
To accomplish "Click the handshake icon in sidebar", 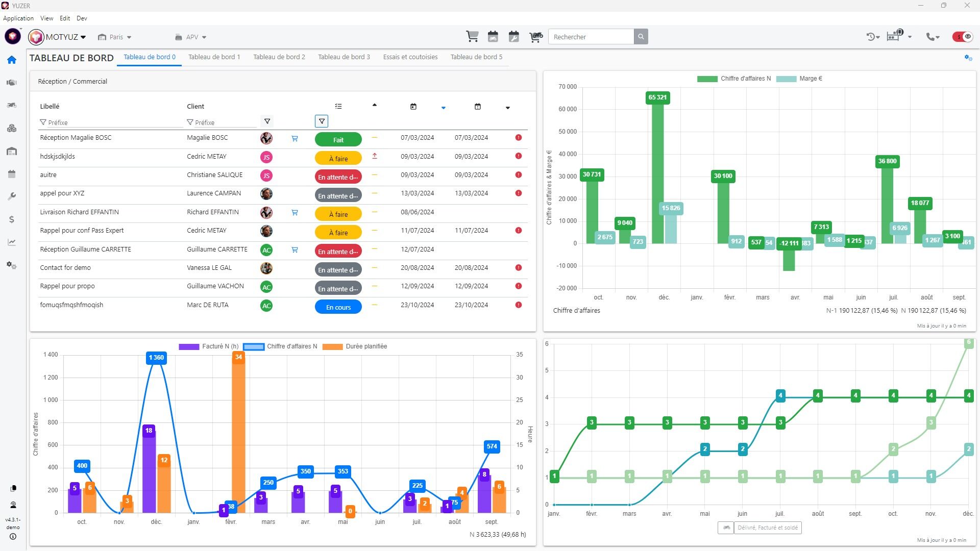I will coord(12,83).
